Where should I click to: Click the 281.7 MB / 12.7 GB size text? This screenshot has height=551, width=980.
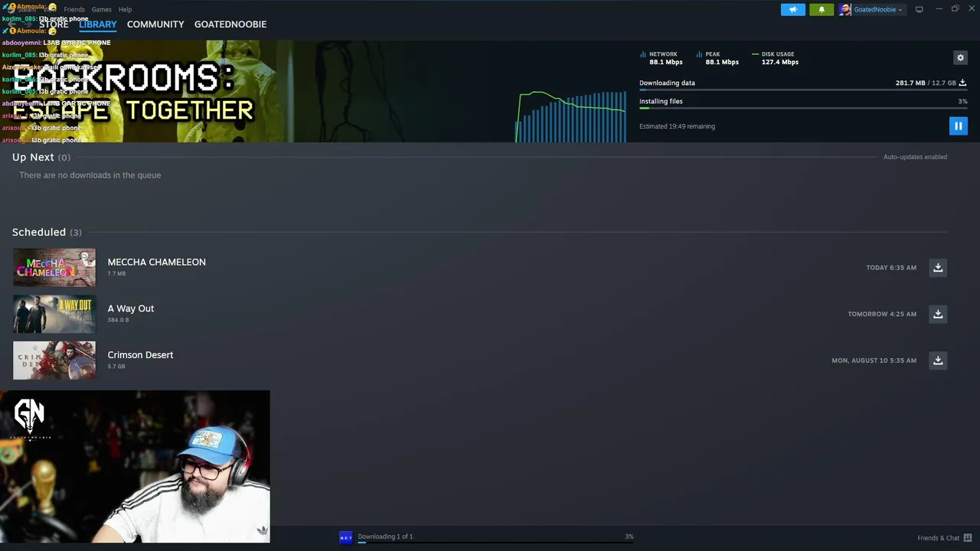point(926,83)
